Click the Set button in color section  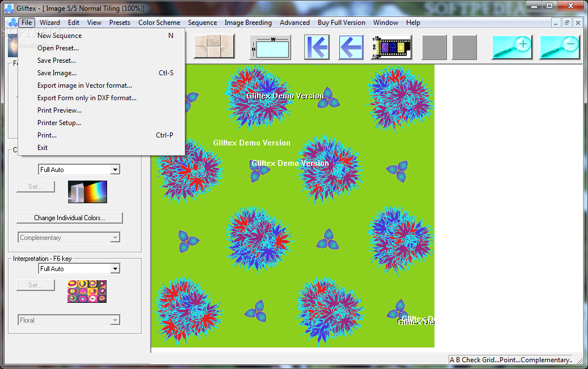click(36, 187)
